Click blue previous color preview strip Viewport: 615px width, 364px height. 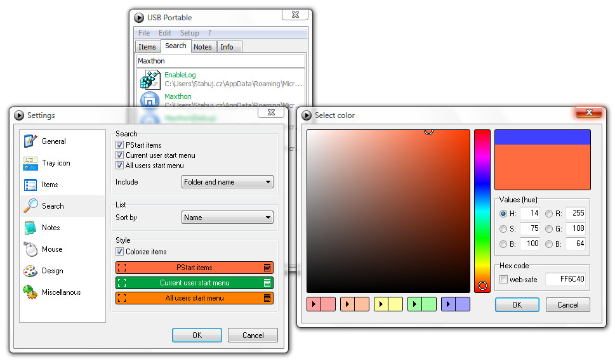click(x=543, y=137)
